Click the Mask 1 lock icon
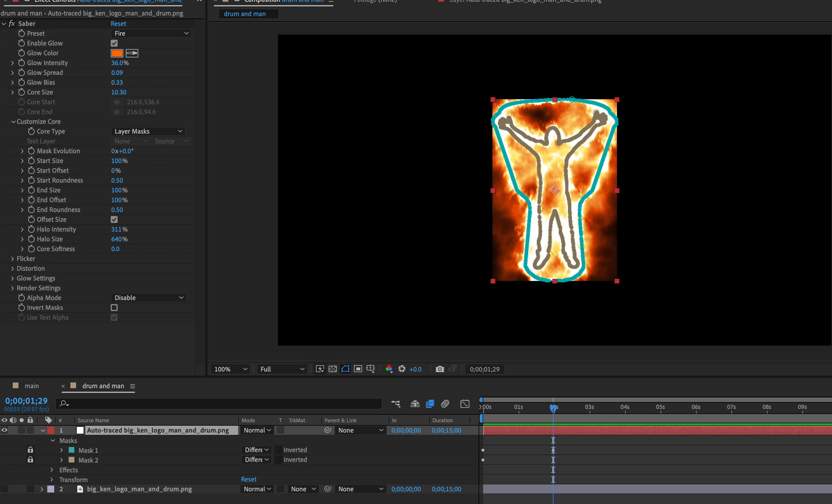The width and height of the screenshot is (832, 504). click(x=30, y=450)
